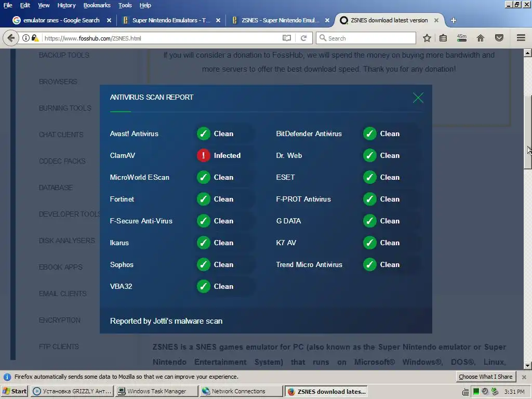This screenshot has width=532, height=399.
Task: Open BURNING TOOLS category in sidebar
Action: pos(65,108)
